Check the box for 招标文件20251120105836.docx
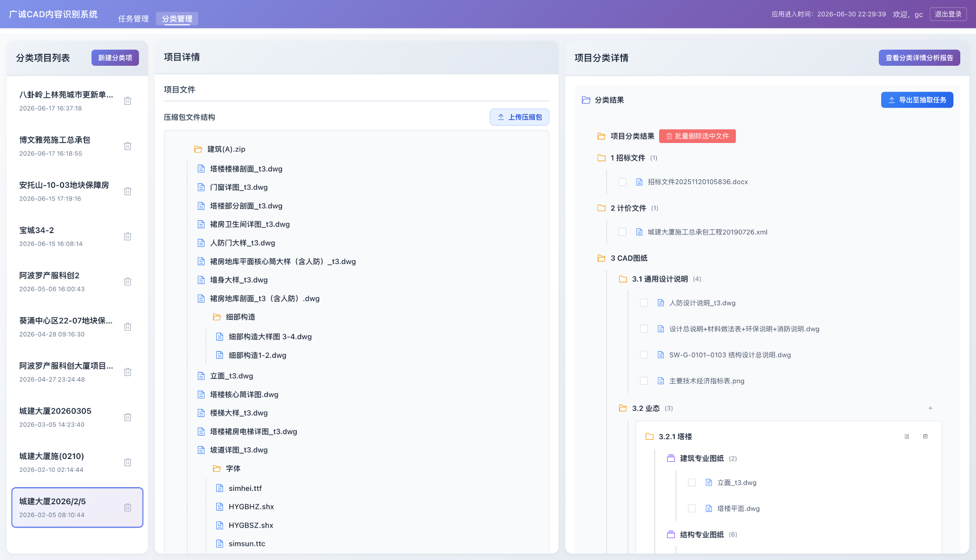 point(622,182)
